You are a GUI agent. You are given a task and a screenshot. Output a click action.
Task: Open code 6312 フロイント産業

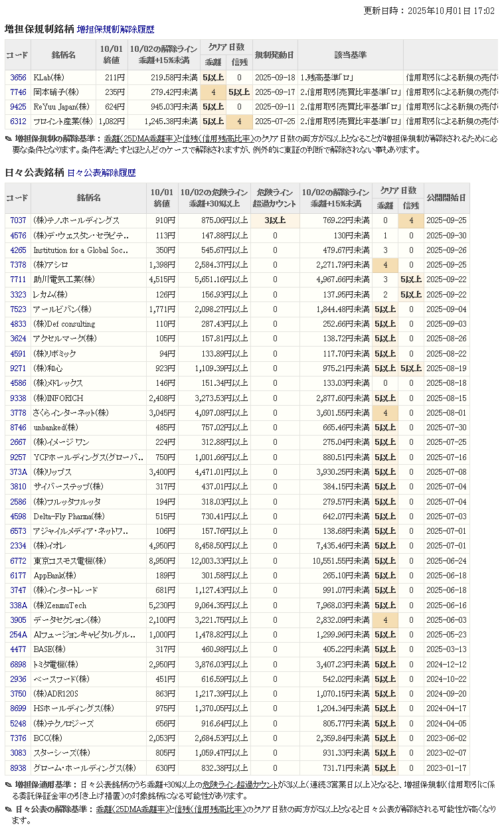pyautogui.click(x=18, y=122)
